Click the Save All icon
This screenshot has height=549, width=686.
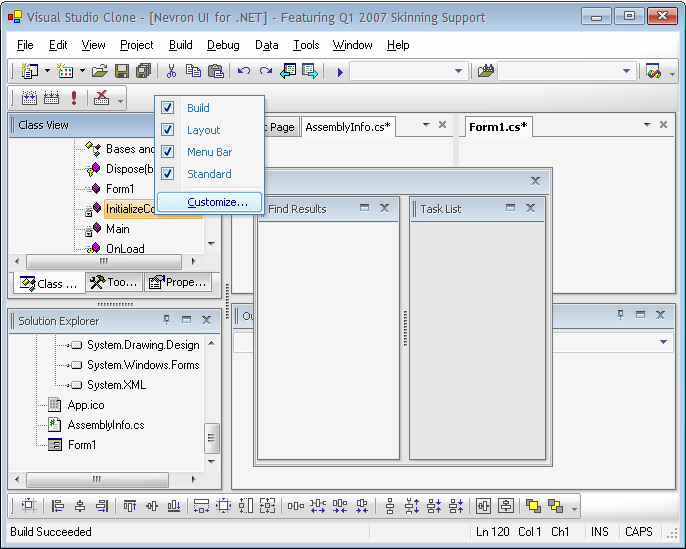[x=144, y=71]
